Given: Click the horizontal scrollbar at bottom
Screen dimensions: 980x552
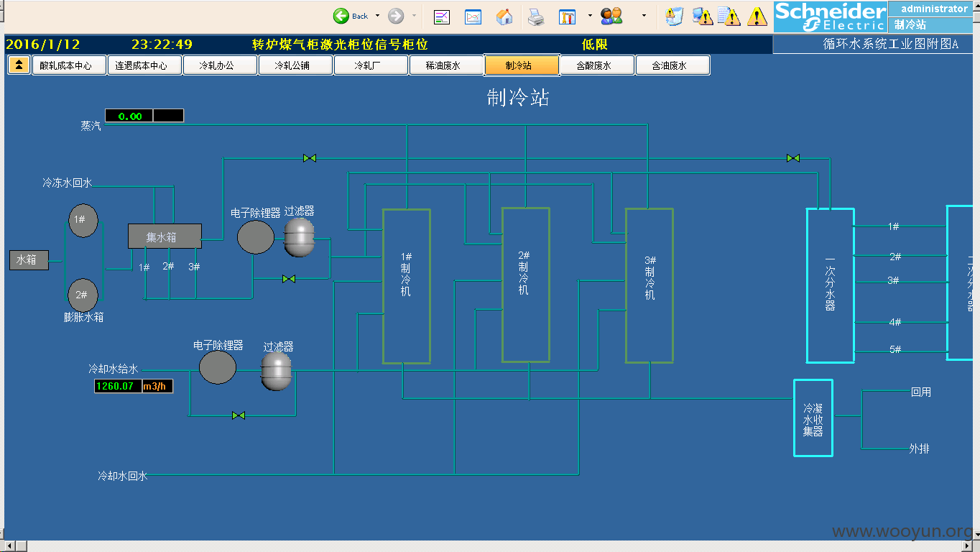Looking at the screenshot, I should [490, 546].
